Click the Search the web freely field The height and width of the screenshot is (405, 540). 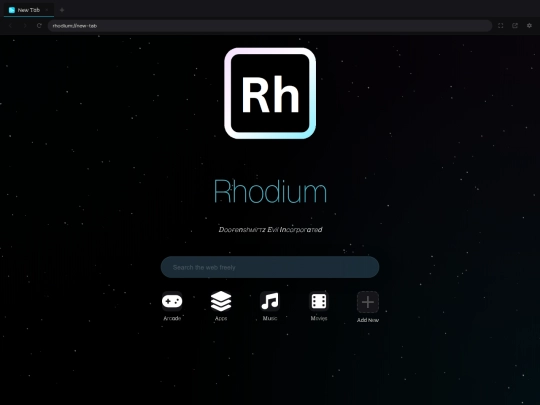(x=270, y=267)
